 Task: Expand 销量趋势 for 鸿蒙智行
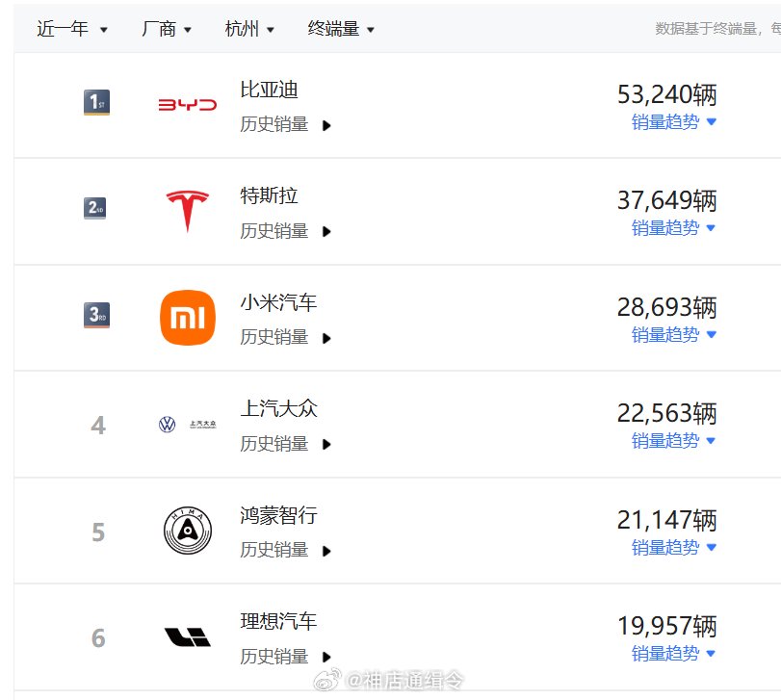674,548
